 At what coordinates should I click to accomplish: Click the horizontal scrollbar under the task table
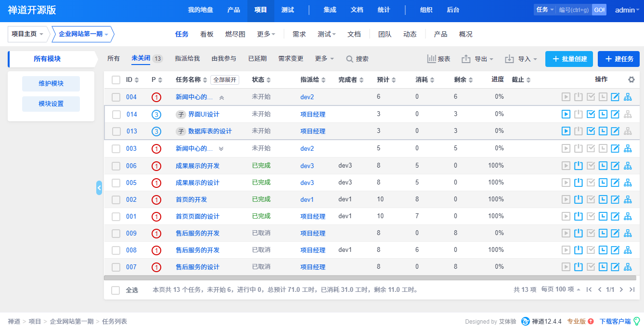pyautogui.click(x=370, y=278)
